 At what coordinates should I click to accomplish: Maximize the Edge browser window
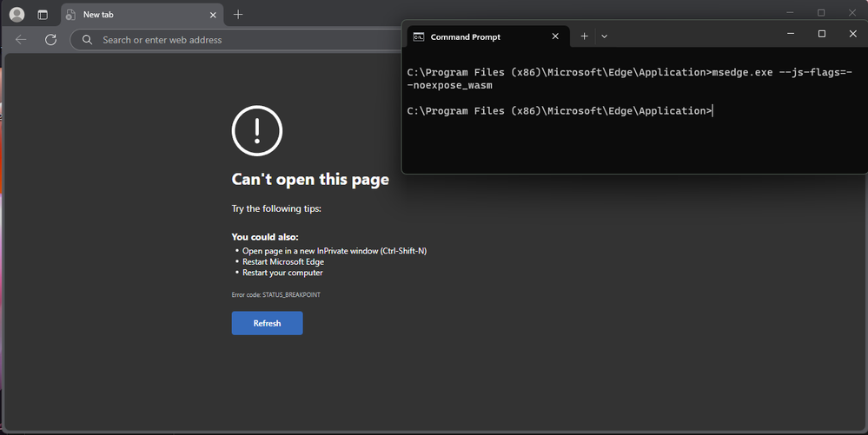pyautogui.click(x=821, y=12)
